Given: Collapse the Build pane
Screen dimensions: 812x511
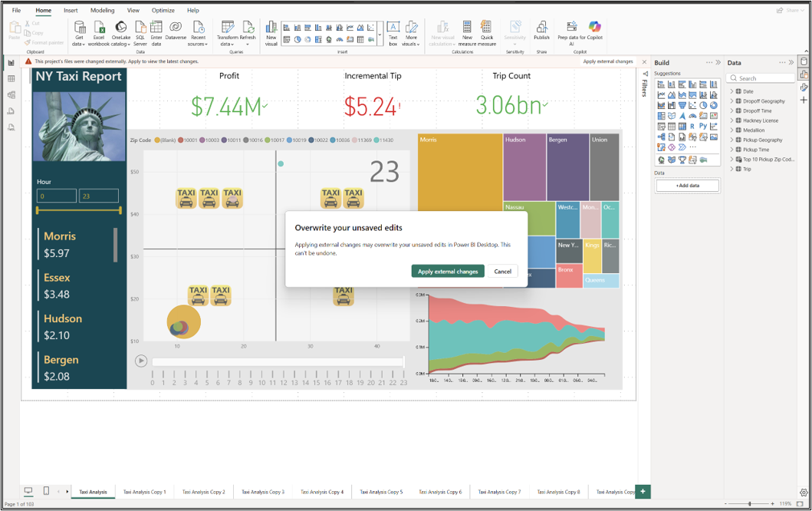Looking at the screenshot, I should point(718,63).
